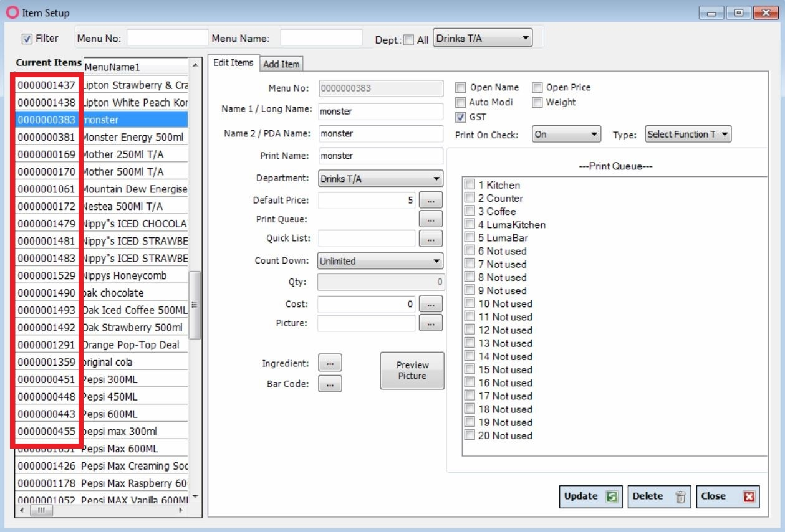The height and width of the screenshot is (532, 785).
Task: Select Monster Energy 500ml row
Action: [101, 137]
